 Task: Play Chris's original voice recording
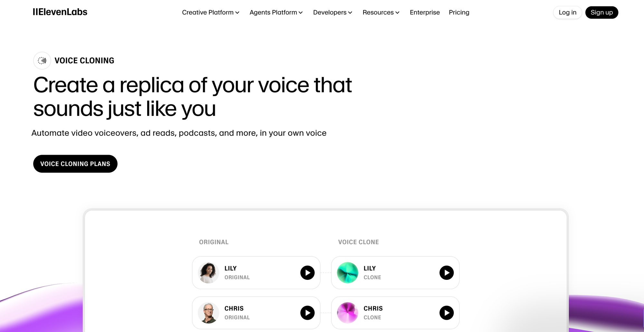(x=307, y=313)
